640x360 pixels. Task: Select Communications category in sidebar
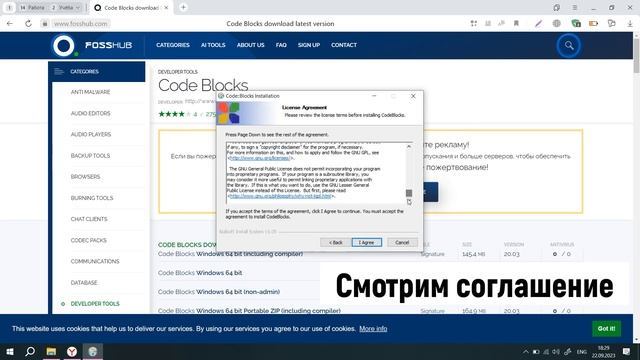pyautogui.click(x=95, y=261)
